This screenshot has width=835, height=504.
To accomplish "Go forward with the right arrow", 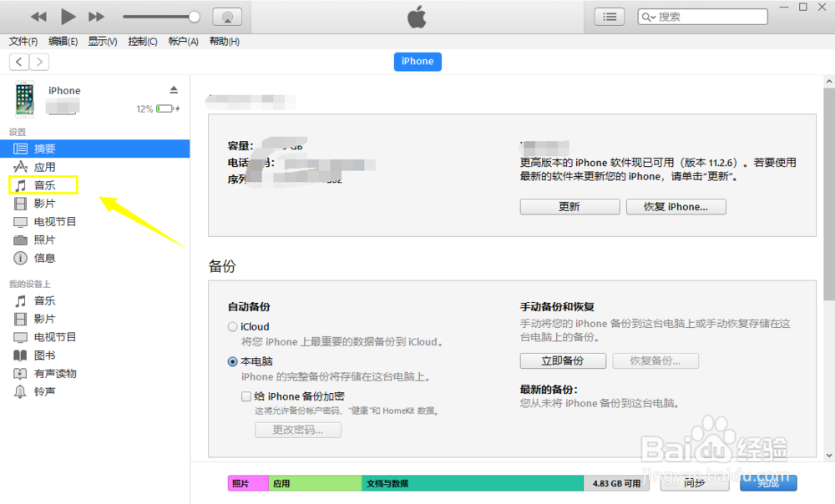I will [39, 63].
